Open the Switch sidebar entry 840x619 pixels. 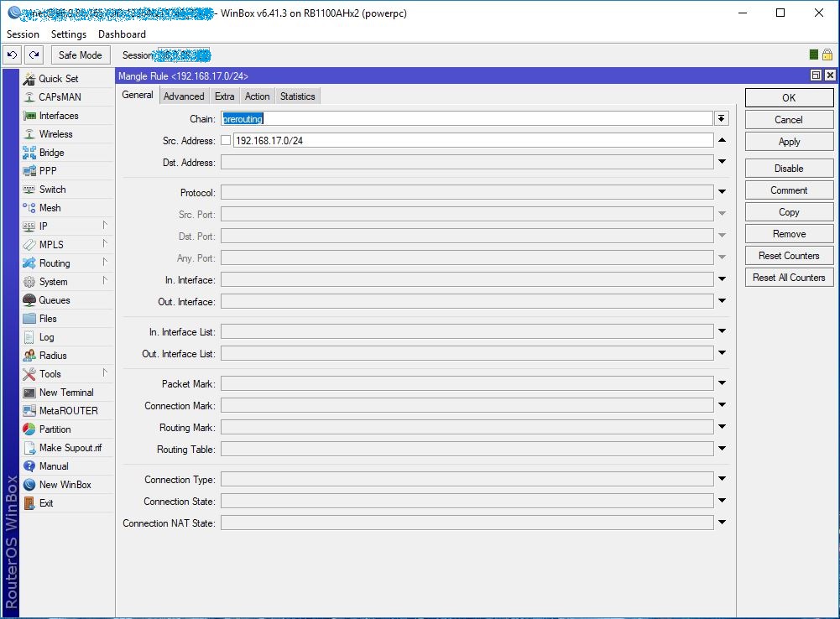[67, 190]
